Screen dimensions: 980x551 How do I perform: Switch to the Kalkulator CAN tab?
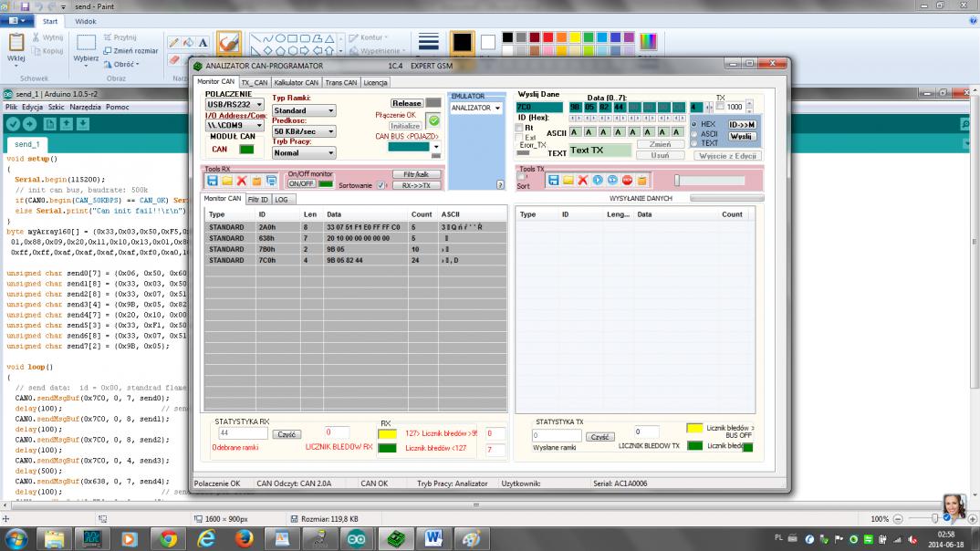pyautogui.click(x=296, y=82)
